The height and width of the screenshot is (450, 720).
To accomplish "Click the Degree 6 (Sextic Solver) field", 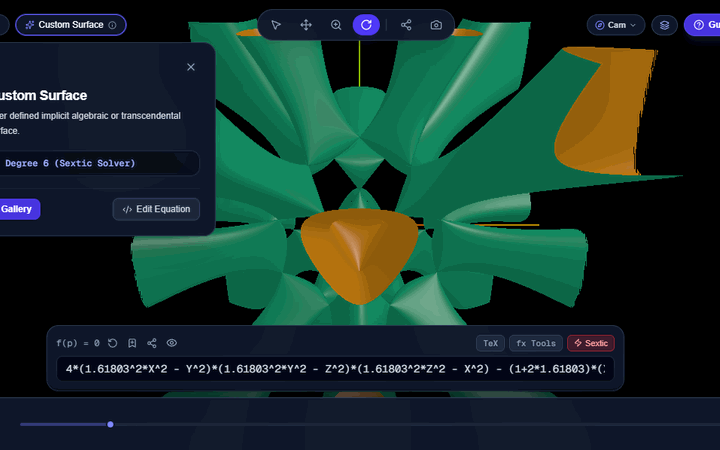I will click(99, 163).
